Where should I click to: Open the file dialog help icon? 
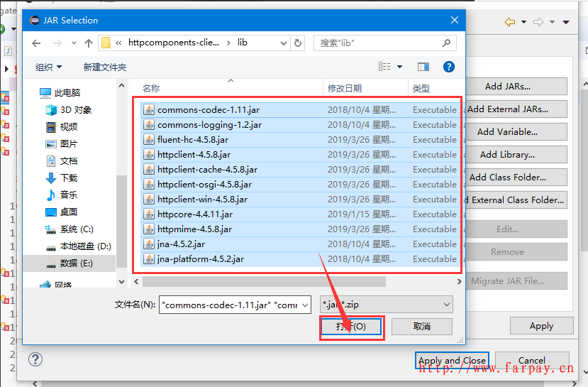[448, 67]
